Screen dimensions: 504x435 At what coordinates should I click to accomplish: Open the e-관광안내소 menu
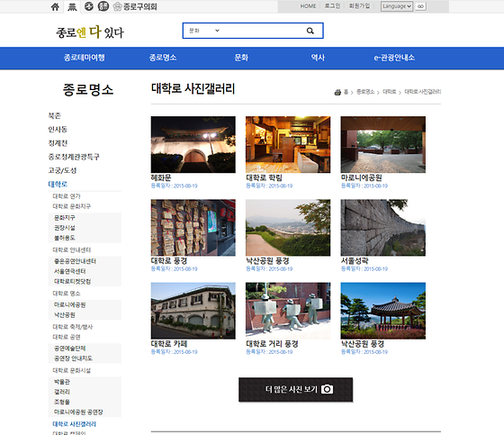394,58
